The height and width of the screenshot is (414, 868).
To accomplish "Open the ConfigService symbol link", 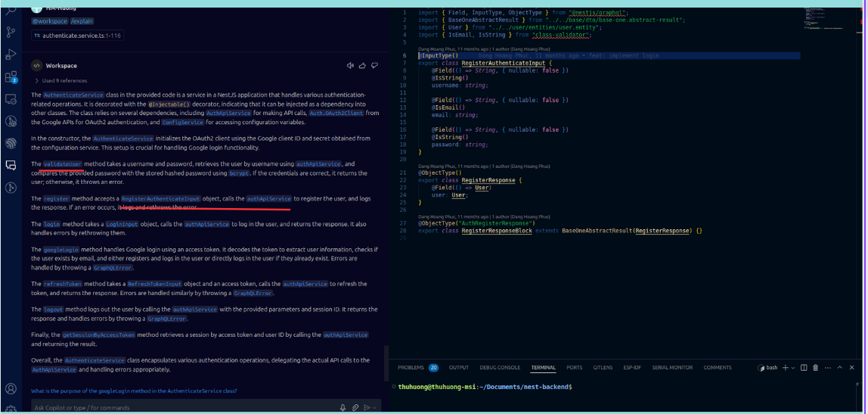I will pyautogui.click(x=183, y=122).
